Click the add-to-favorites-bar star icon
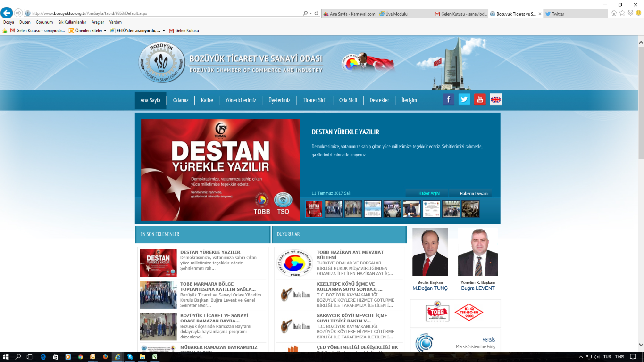The width and height of the screenshot is (644, 362). click(x=5, y=30)
